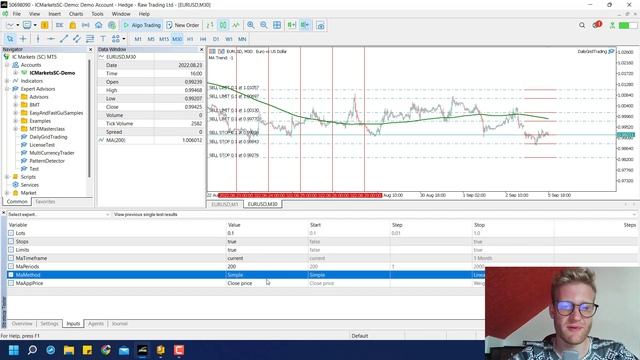Toggle the MaPeriods optimization checkbox
The height and width of the screenshot is (360, 640).
click(x=11, y=267)
